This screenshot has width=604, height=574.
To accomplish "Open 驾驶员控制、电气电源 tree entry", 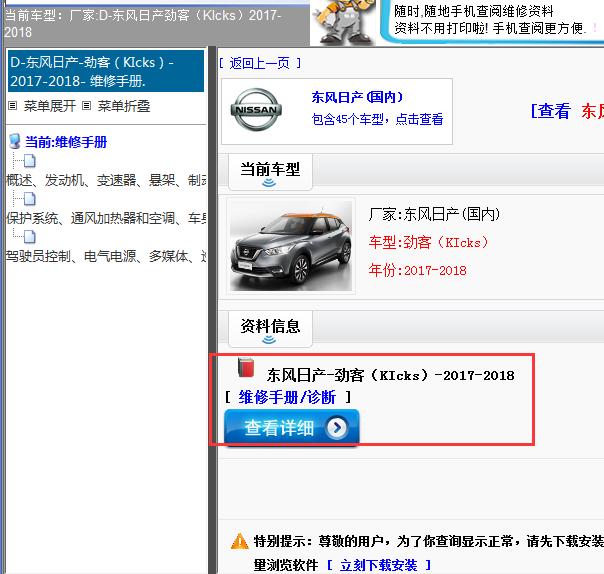I will (106, 256).
